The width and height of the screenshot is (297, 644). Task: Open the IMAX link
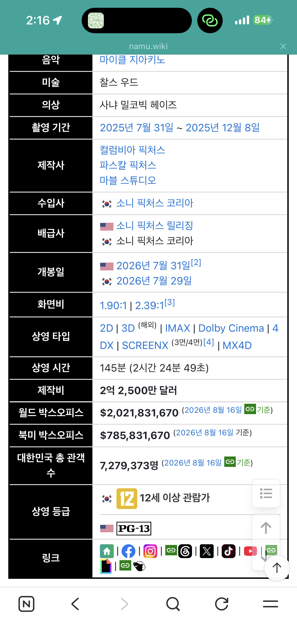tap(178, 328)
